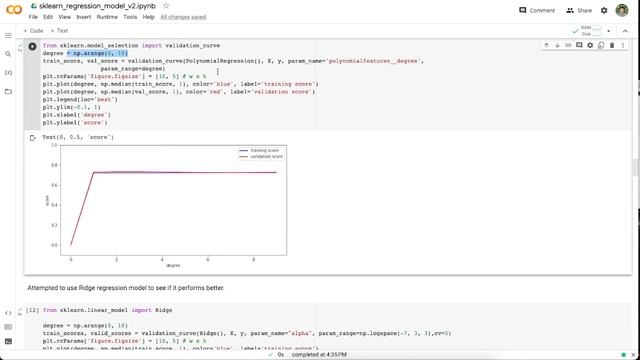Open the user account avatar

pyautogui.click(x=622, y=10)
